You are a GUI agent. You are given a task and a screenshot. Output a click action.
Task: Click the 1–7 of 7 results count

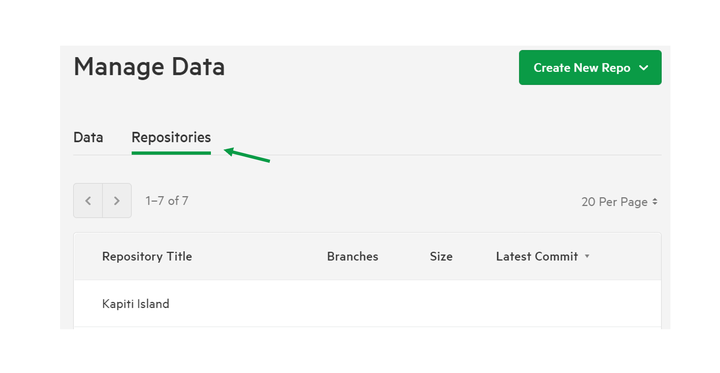pos(167,201)
